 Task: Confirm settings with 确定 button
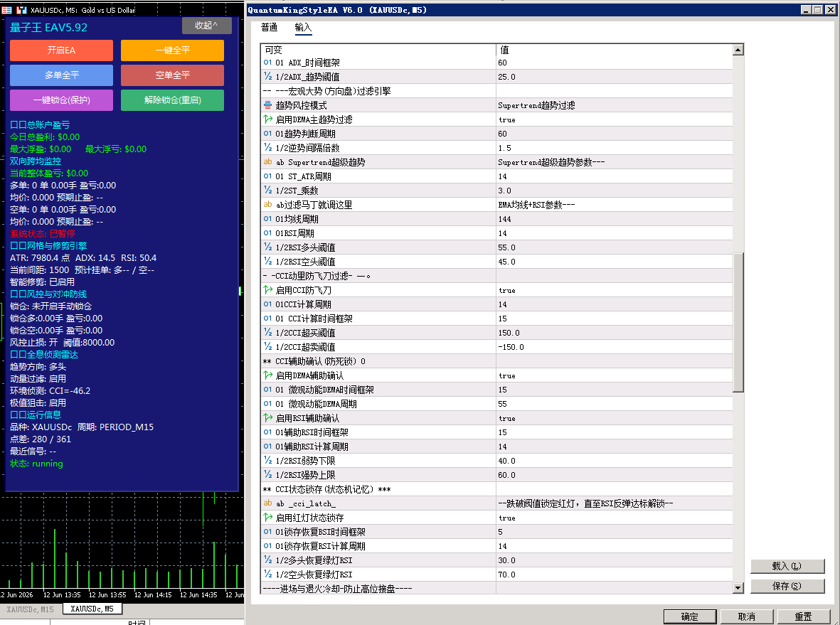689,616
